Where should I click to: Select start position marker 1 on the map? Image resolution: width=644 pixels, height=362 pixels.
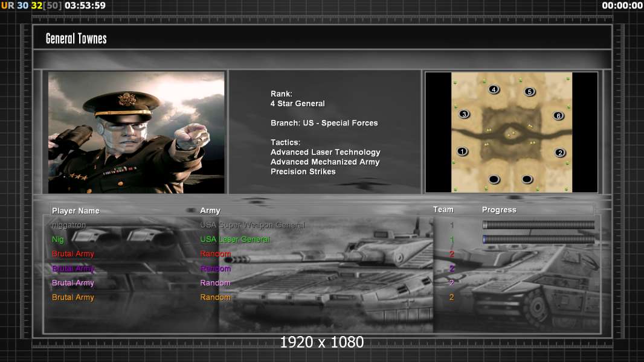pos(462,151)
